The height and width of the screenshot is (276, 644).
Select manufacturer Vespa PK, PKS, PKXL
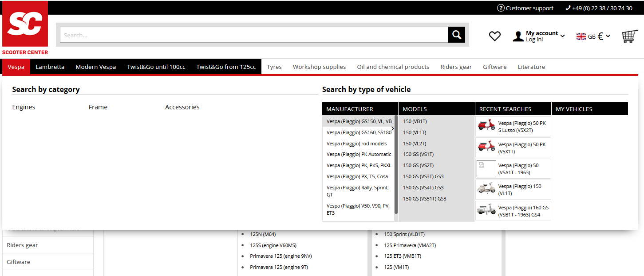point(359,165)
